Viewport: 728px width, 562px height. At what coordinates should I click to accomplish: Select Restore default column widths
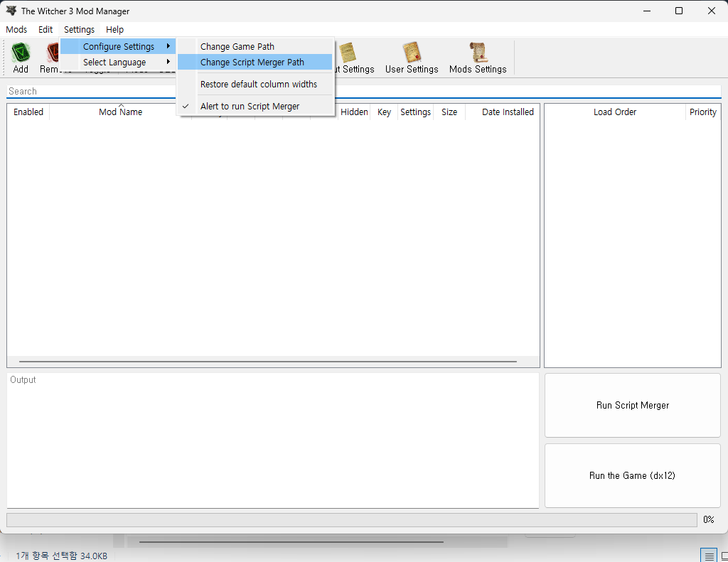point(255,85)
